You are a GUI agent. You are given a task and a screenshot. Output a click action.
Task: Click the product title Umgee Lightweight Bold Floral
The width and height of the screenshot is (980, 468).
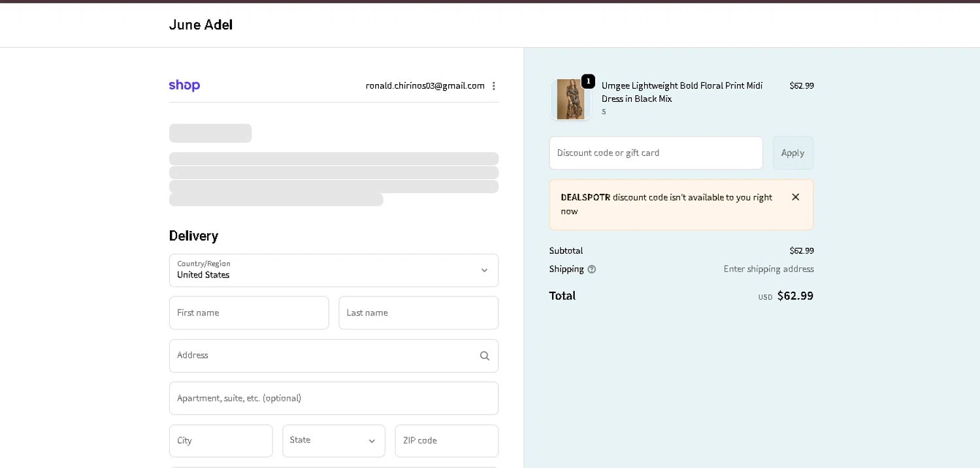tap(682, 92)
